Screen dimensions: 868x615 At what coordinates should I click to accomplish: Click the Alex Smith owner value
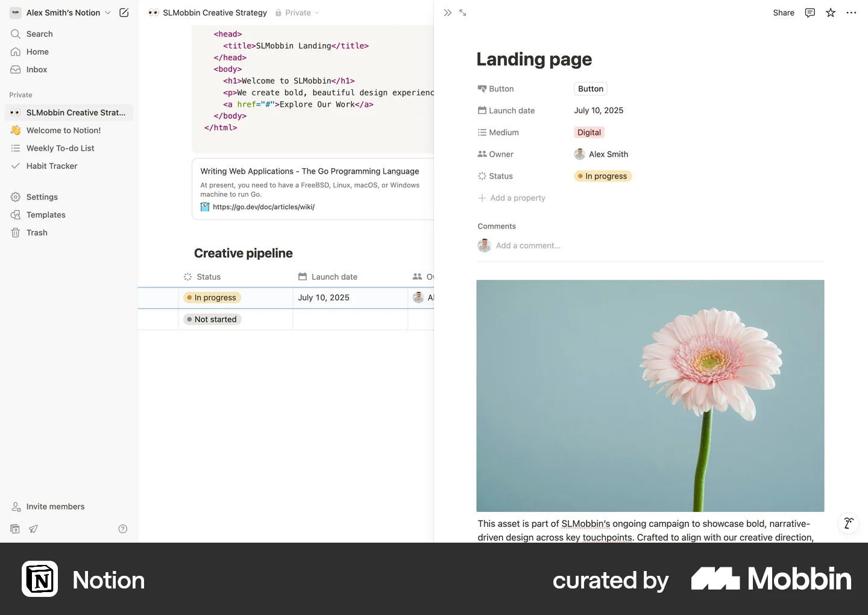tap(602, 154)
